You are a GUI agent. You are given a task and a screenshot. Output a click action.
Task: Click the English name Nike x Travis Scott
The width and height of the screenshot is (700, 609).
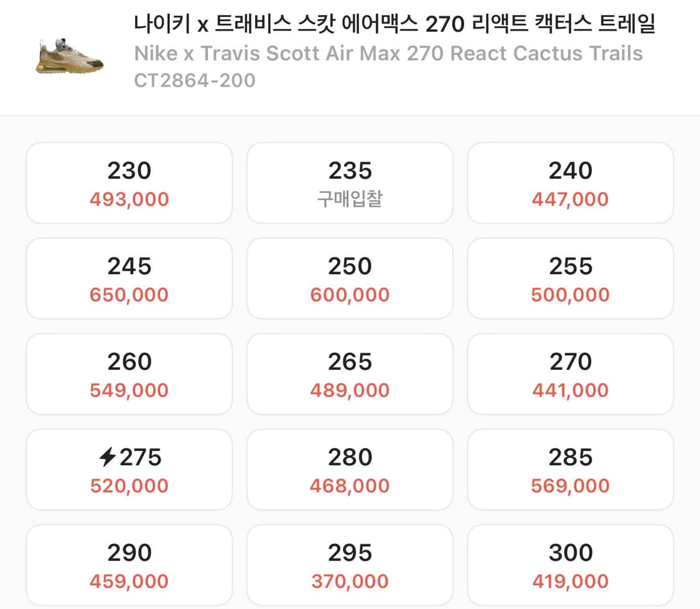(387, 54)
